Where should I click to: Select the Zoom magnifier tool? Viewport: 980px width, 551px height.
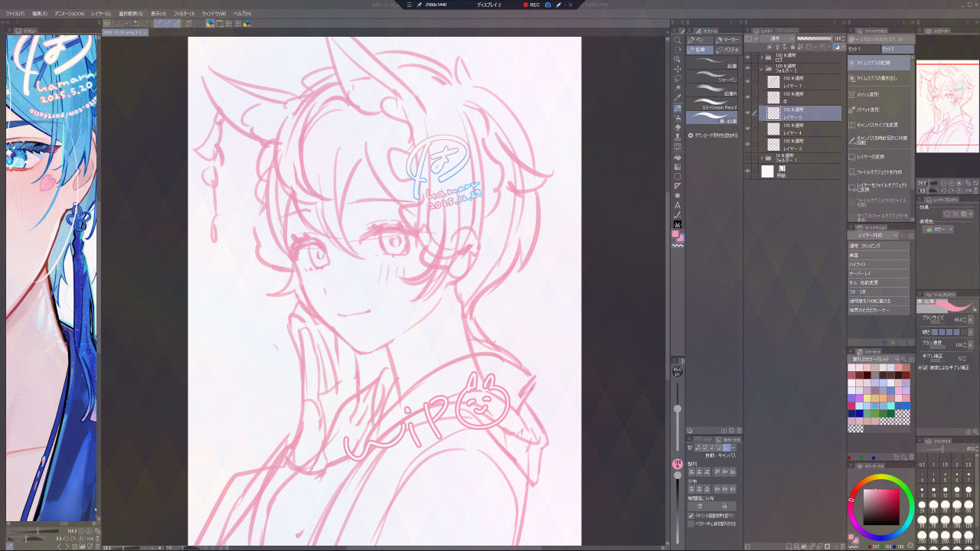point(678,40)
